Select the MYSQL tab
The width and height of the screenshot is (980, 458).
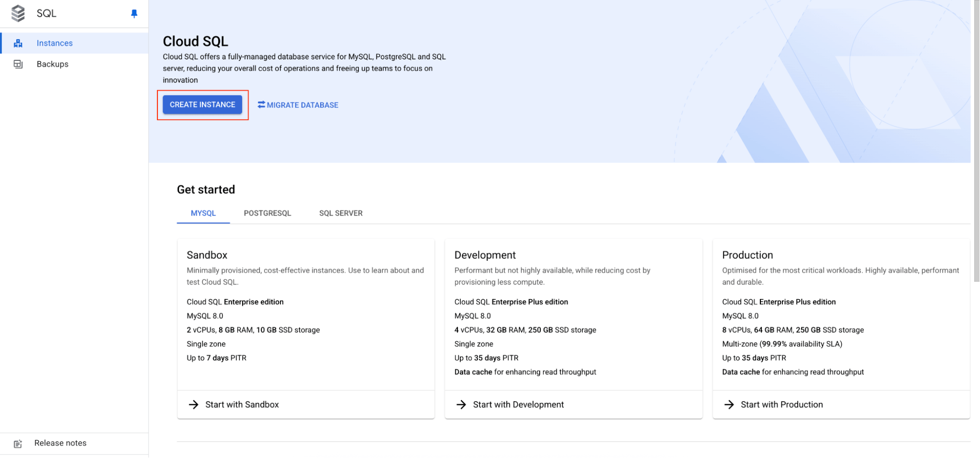(203, 213)
